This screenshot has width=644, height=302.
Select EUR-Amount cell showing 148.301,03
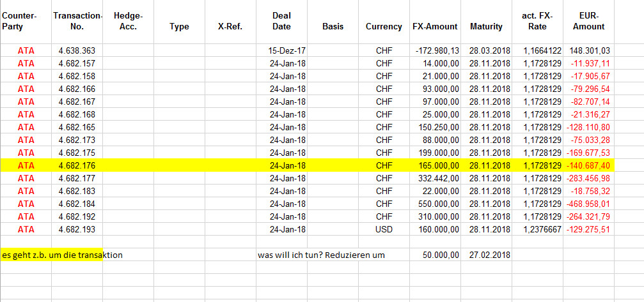(589, 51)
